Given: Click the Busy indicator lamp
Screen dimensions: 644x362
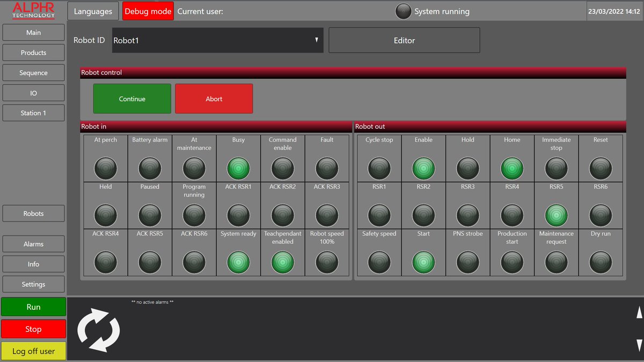Looking at the screenshot, I should [x=238, y=168].
